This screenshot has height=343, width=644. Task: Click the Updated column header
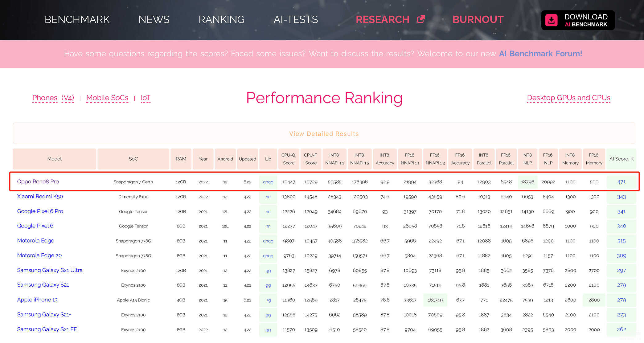[x=247, y=159]
